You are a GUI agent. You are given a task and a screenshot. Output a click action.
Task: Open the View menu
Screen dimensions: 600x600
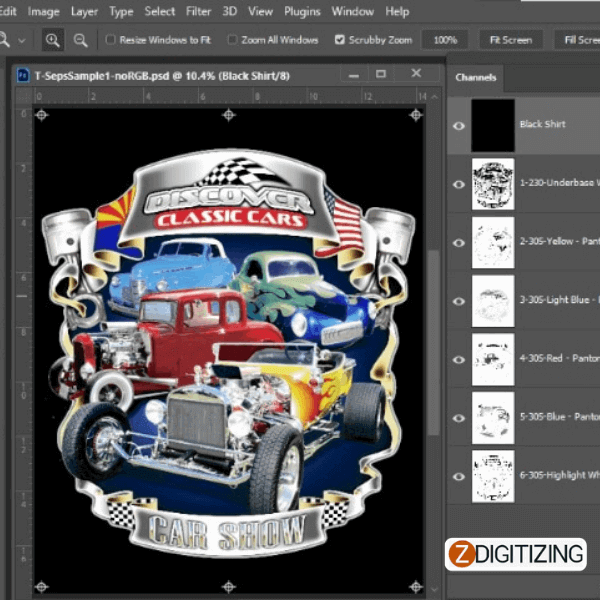pyautogui.click(x=260, y=12)
